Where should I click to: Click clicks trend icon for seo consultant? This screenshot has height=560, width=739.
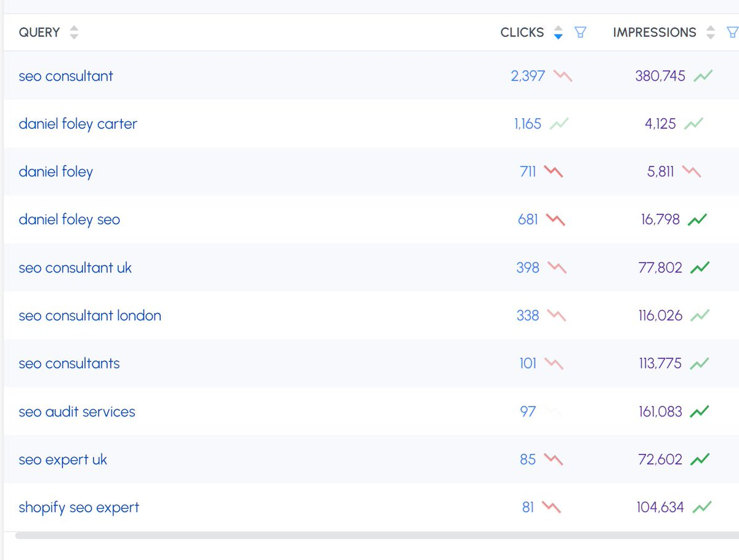point(563,76)
